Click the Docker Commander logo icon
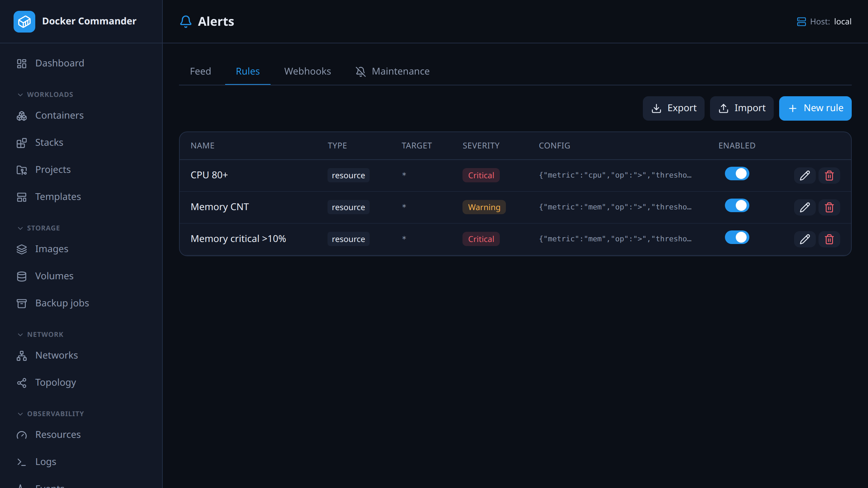The width and height of the screenshot is (868, 488). click(24, 21)
